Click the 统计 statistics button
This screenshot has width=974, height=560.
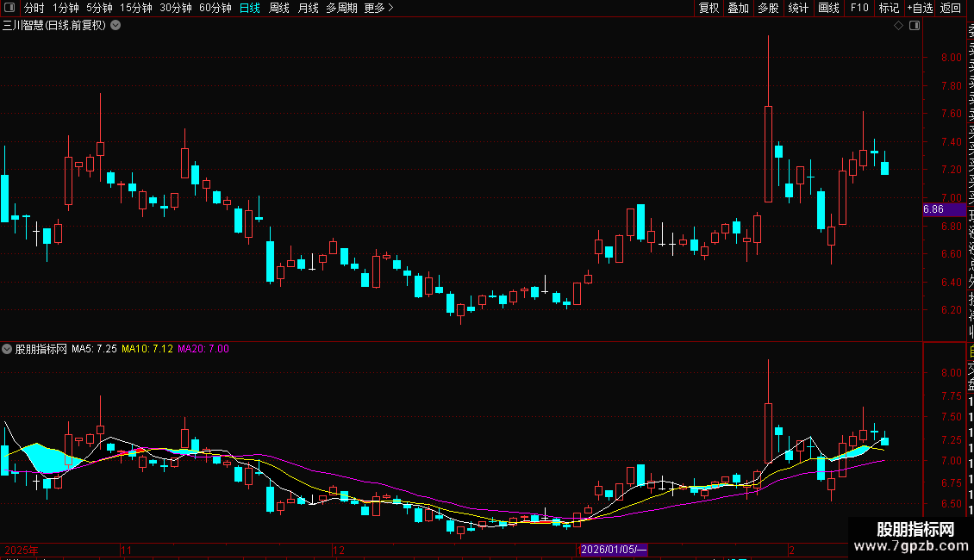(798, 8)
